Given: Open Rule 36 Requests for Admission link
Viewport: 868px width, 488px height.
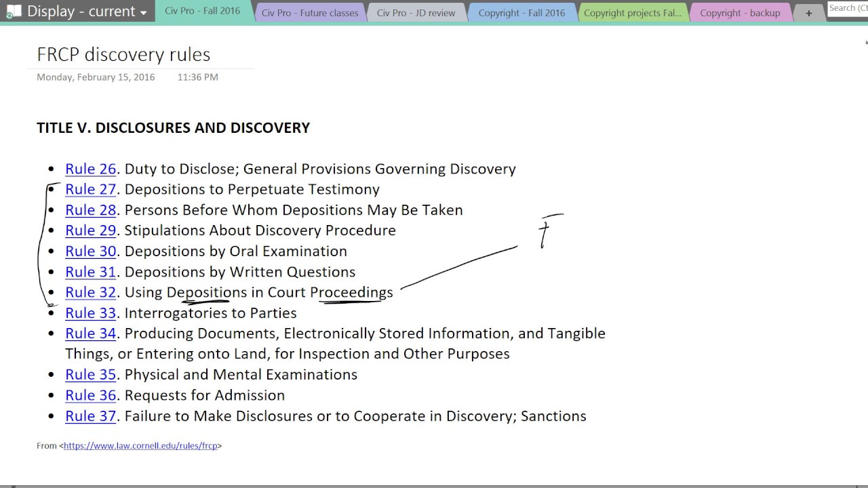Looking at the screenshot, I should (x=91, y=395).
